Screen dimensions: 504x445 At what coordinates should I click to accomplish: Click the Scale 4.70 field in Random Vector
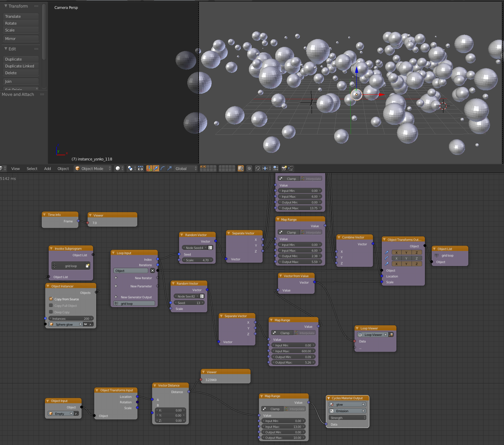click(x=198, y=260)
